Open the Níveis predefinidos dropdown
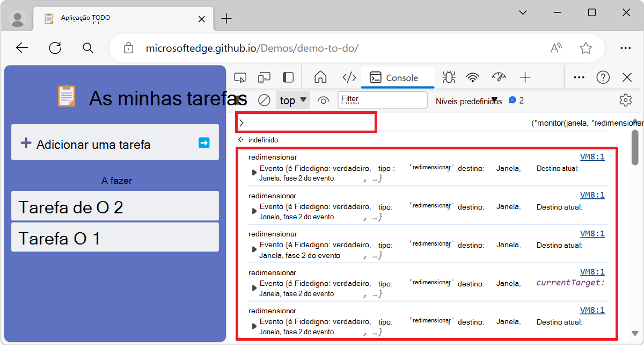 tap(469, 100)
